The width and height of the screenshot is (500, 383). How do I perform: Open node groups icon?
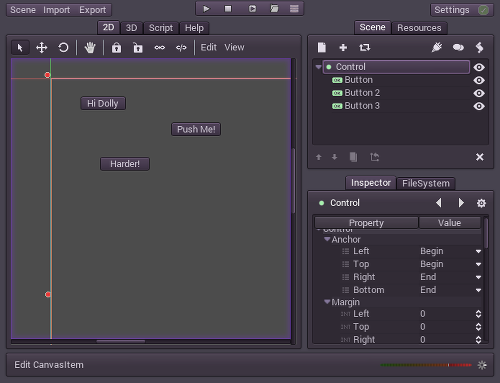tap(458, 48)
